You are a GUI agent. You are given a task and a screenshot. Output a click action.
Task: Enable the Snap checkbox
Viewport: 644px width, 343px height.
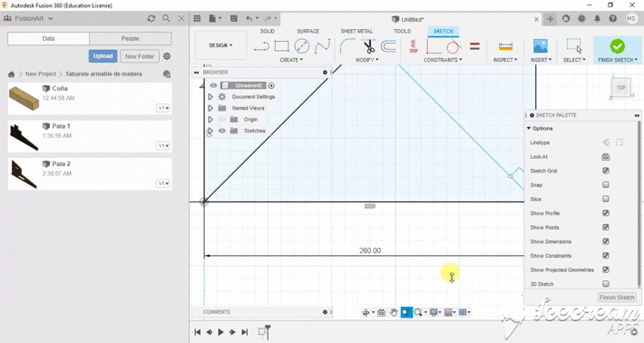(x=605, y=185)
